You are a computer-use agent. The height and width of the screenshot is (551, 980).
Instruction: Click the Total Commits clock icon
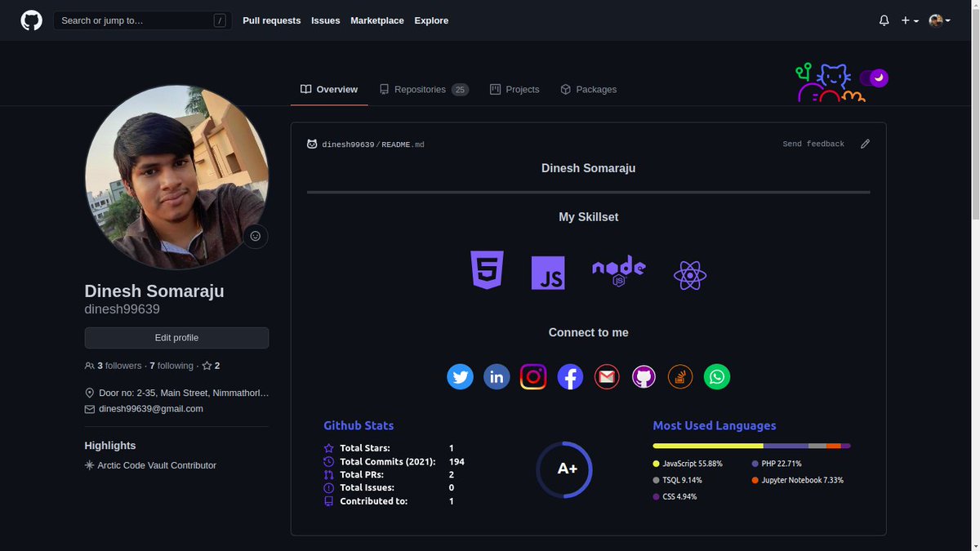tap(329, 461)
